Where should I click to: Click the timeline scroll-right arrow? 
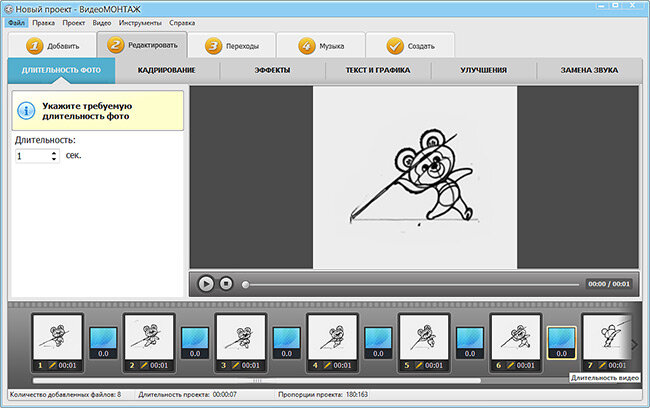click(x=635, y=345)
